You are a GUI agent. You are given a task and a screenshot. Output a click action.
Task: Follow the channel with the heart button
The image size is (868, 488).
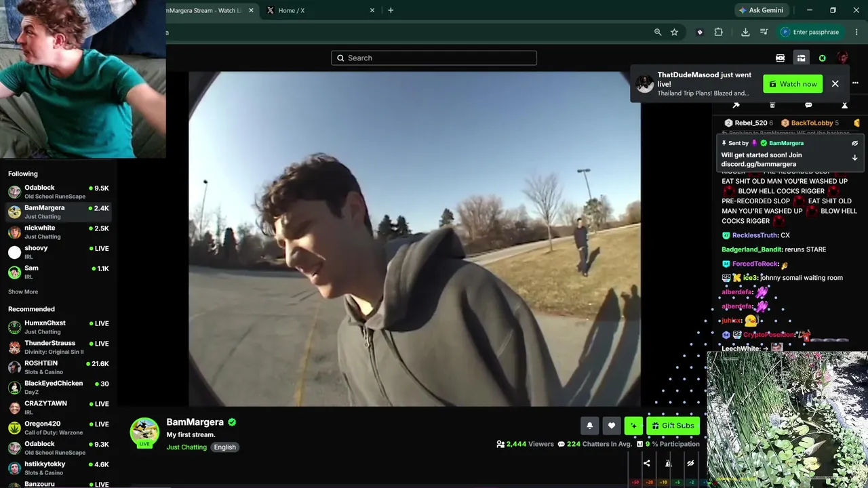[x=612, y=426]
